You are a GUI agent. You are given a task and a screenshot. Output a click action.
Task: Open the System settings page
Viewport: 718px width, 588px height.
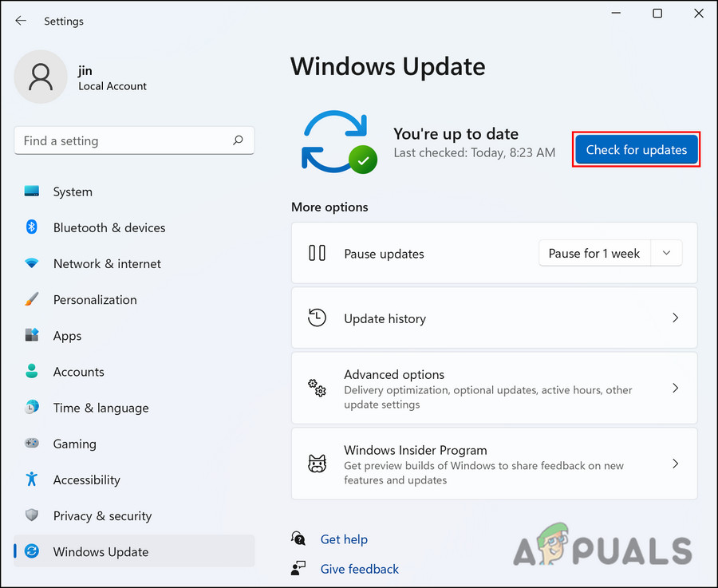pos(134,191)
